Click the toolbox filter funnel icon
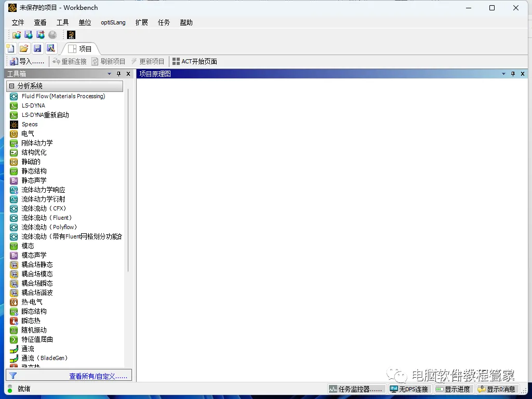The width and height of the screenshot is (532, 399). (x=13, y=376)
